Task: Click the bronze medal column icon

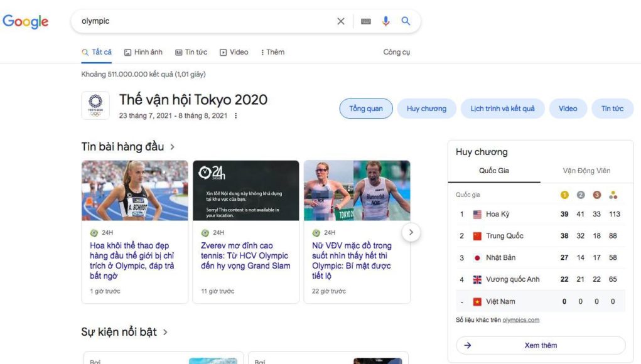Action: [x=597, y=195]
